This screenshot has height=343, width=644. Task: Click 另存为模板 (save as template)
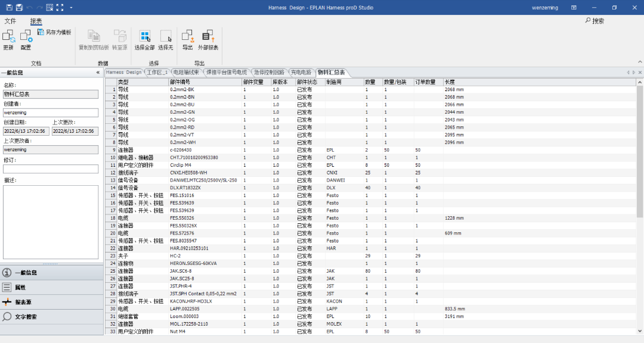point(55,32)
